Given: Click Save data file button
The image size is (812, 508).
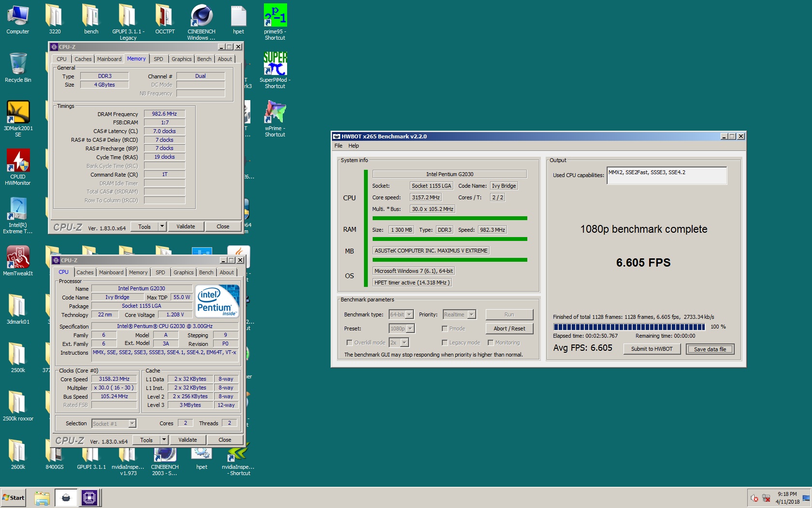Looking at the screenshot, I should [x=710, y=349].
